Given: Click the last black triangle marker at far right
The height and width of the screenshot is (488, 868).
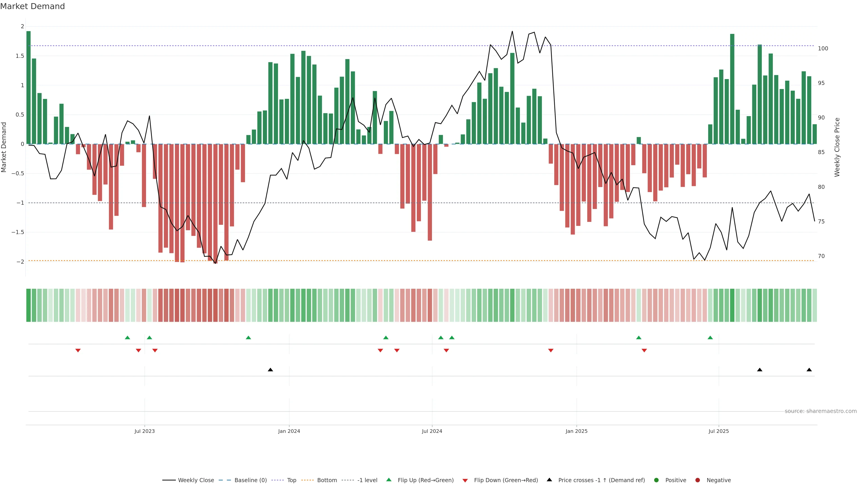Looking at the screenshot, I should click(809, 370).
